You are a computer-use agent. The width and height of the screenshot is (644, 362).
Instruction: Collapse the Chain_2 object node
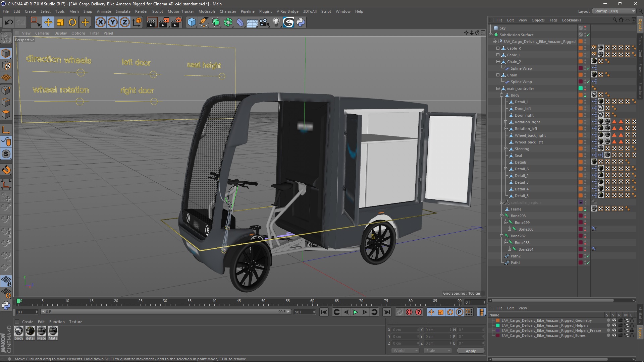click(x=498, y=62)
